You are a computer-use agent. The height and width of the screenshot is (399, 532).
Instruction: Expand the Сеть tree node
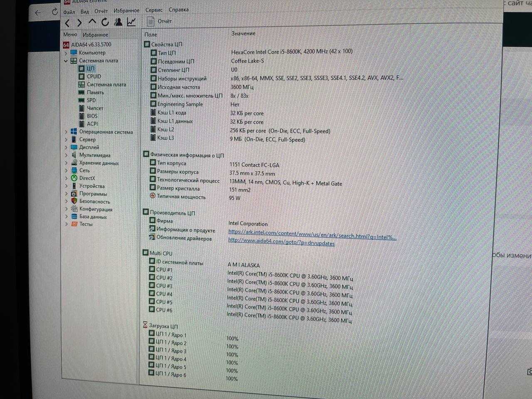coord(66,170)
